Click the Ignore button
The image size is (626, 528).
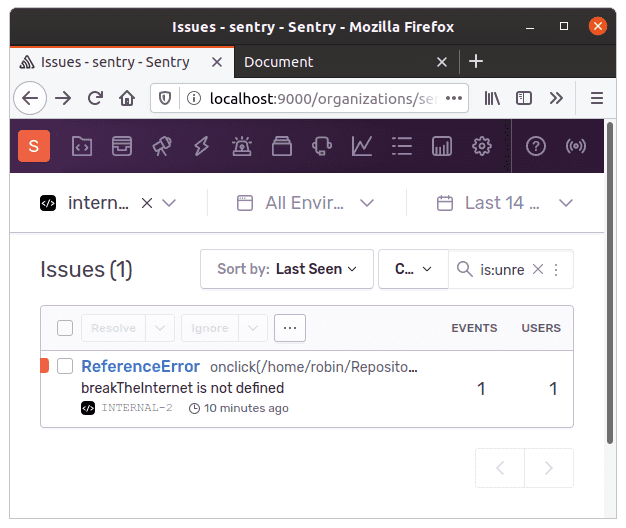click(210, 328)
